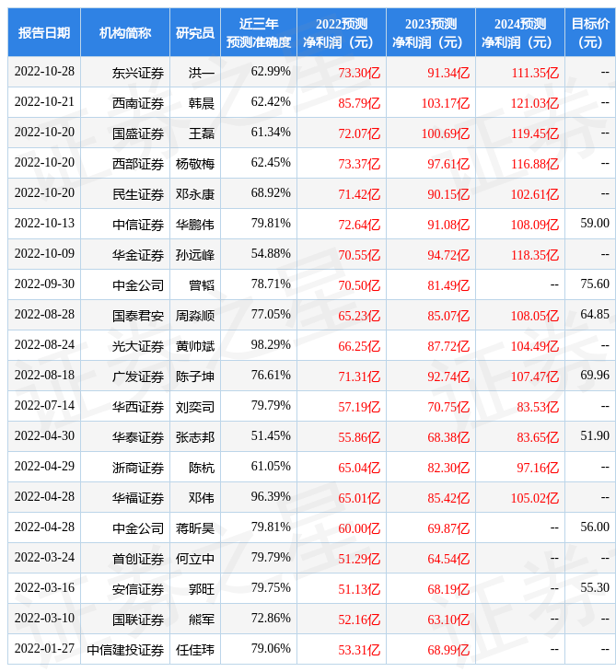Image resolution: width=616 pixels, height=672 pixels.
Task: Select institution 国盛证券
Action: [138, 133]
